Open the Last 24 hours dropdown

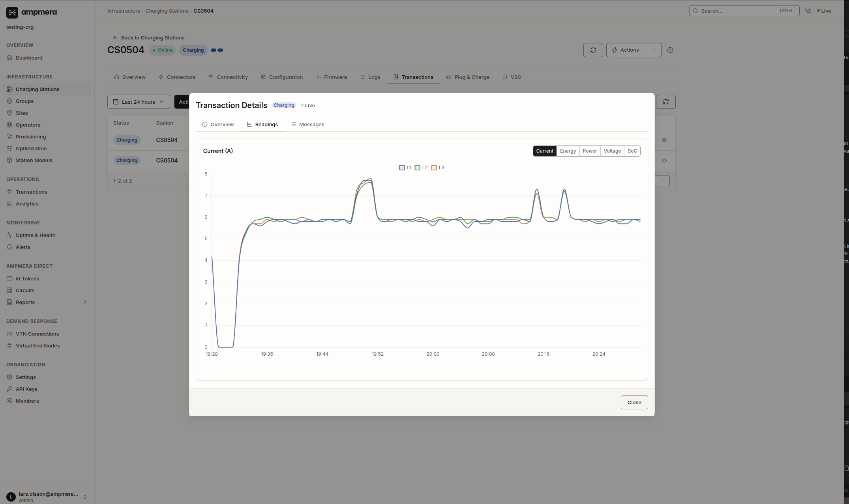point(139,102)
